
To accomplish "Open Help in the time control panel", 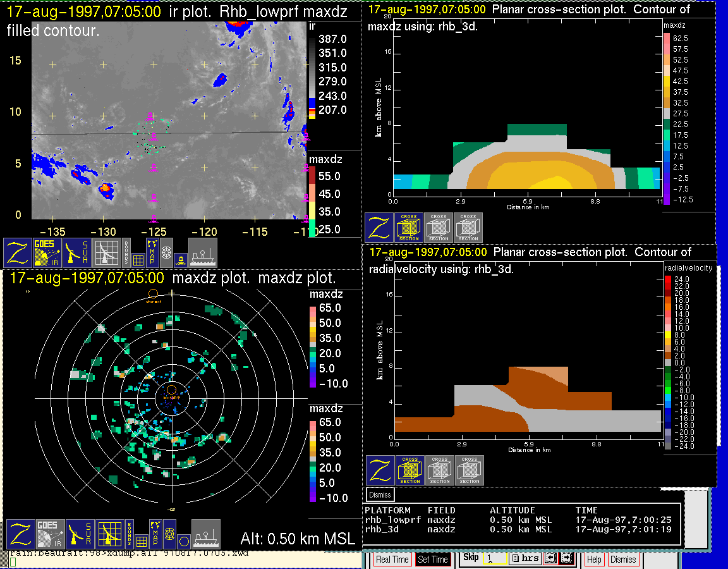I will (x=594, y=560).
